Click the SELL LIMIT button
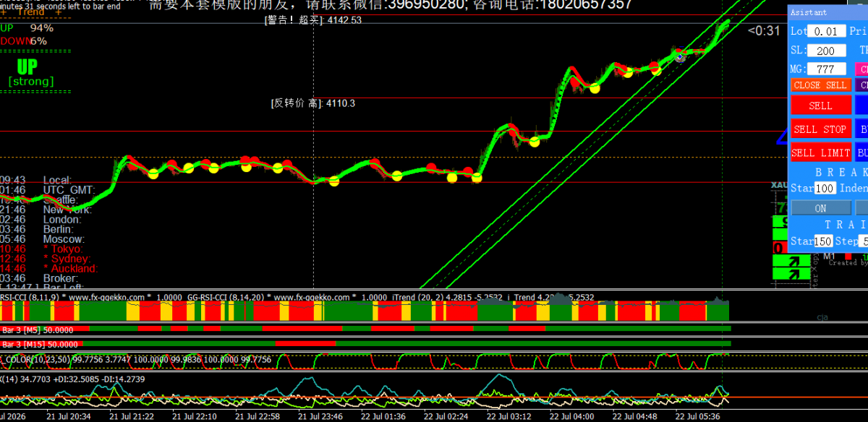 pyautogui.click(x=821, y=153)
